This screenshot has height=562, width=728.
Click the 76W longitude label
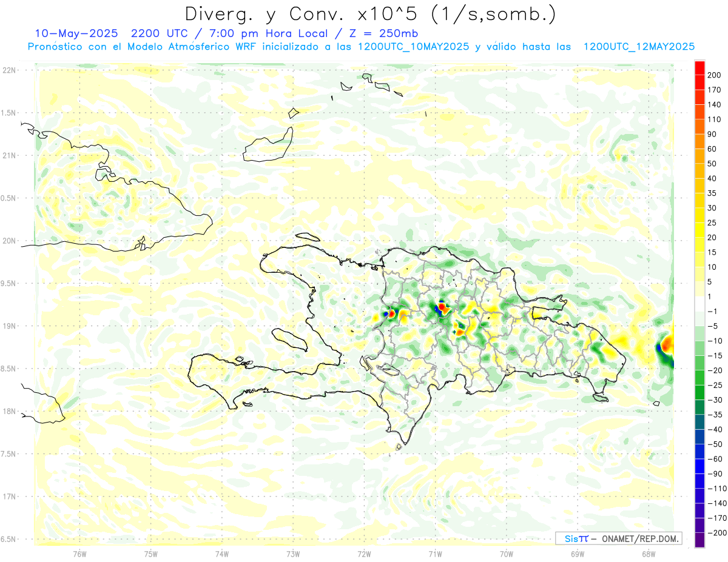(79, 554)
